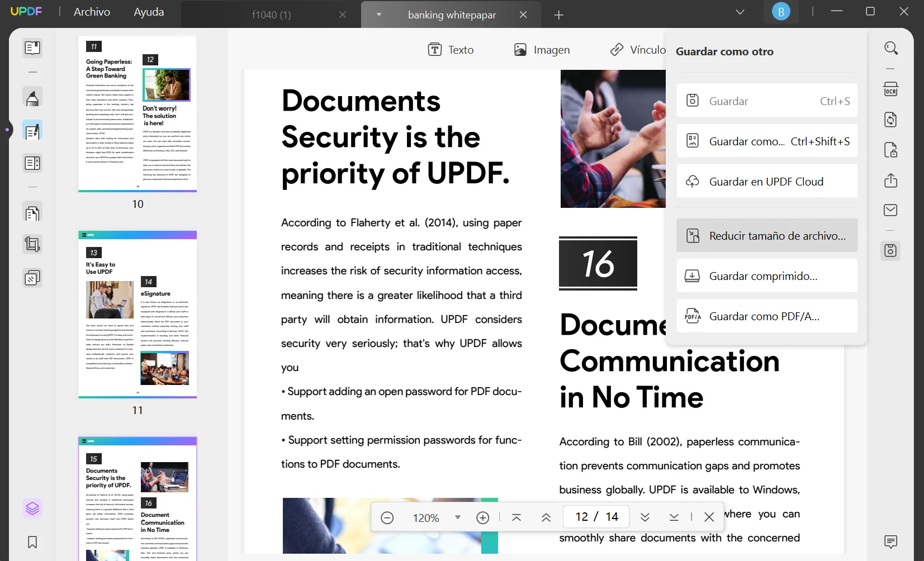Open the Convert PDF icon
The height and width of the screenshot is (561, 924).
pos(890,120)
